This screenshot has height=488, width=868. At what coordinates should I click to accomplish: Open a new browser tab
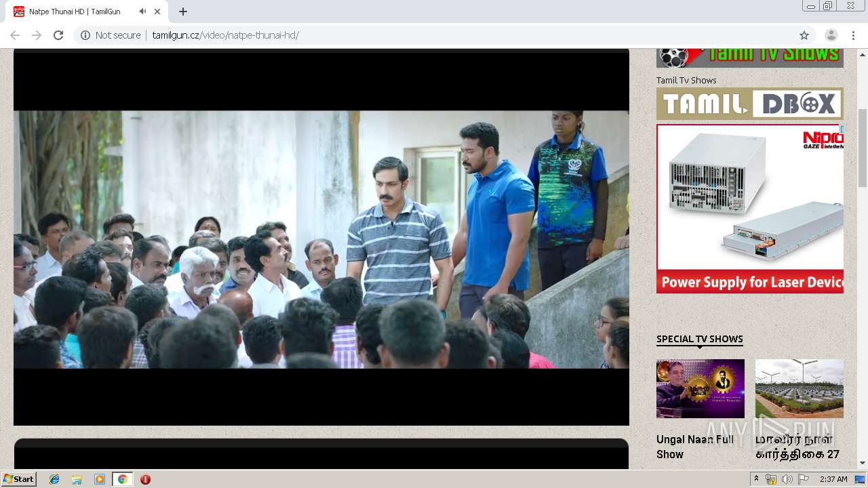183,12
